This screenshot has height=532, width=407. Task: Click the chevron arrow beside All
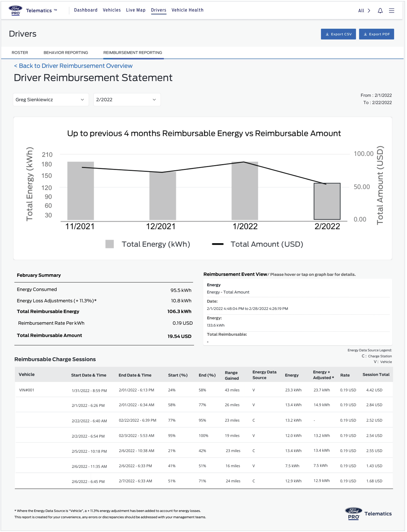369,11
